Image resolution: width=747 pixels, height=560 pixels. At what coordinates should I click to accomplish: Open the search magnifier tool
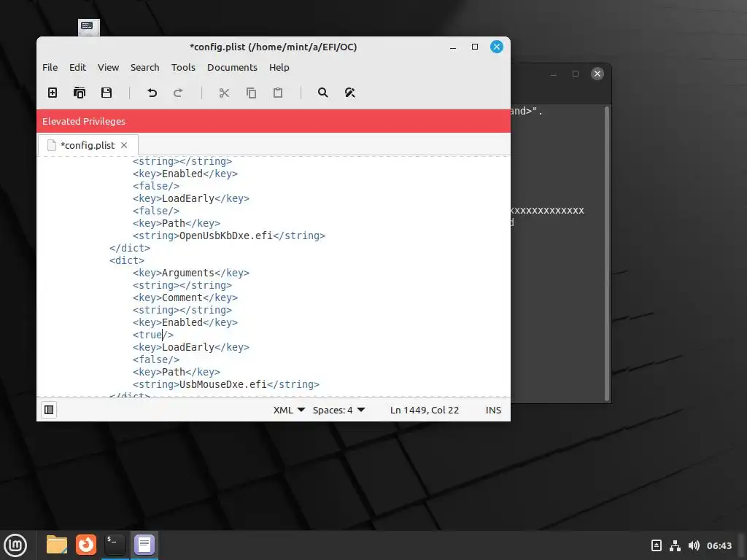pos(323,93)
